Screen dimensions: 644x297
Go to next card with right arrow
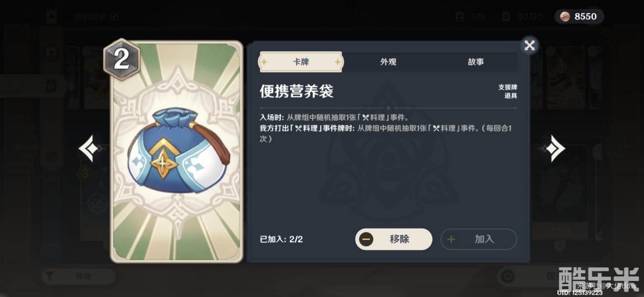[554, 148]
